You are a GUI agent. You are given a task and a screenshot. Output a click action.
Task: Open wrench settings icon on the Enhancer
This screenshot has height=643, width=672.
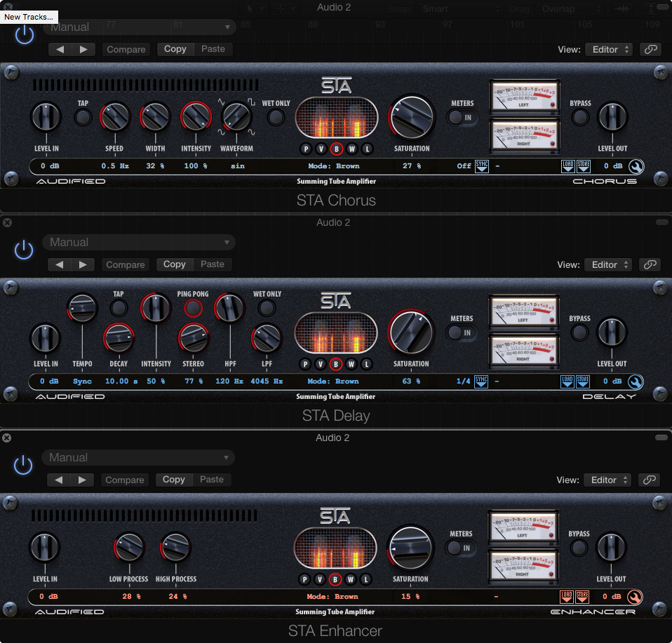tap(634, 597)
